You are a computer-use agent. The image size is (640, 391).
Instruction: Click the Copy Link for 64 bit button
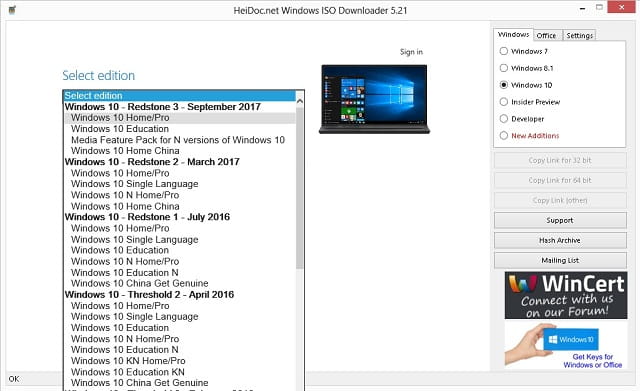click(560, 180)
